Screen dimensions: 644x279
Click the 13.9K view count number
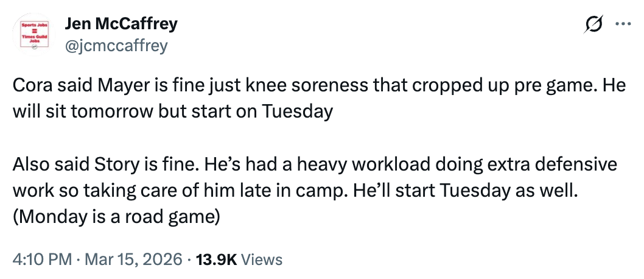215,260
